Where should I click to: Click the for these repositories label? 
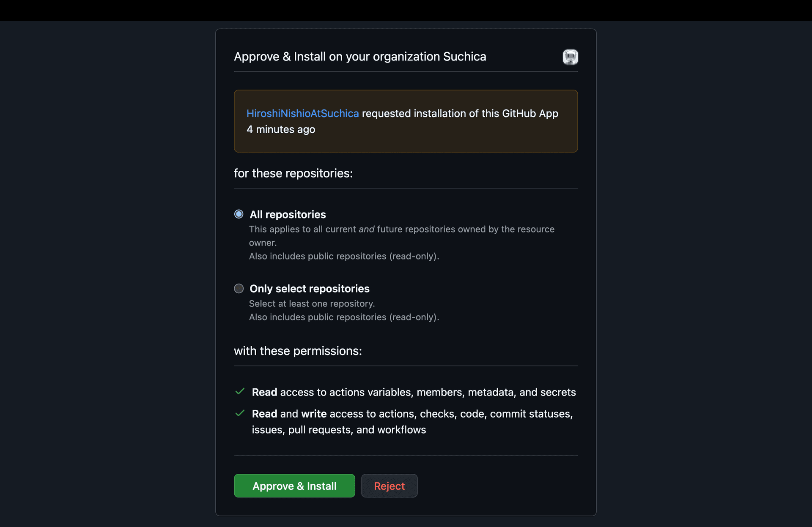click(293, 173)
